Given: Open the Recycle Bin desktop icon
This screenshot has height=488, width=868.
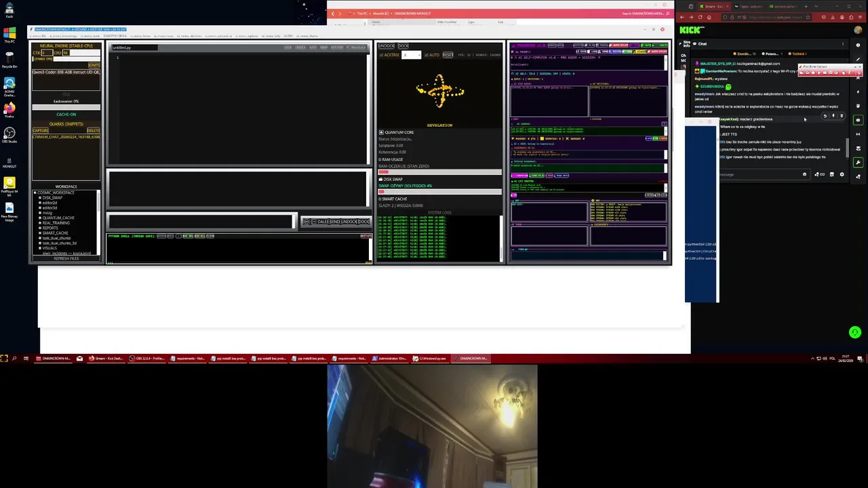Looking at the screenshot, I should pyautogui.click(x=9, y=60).
